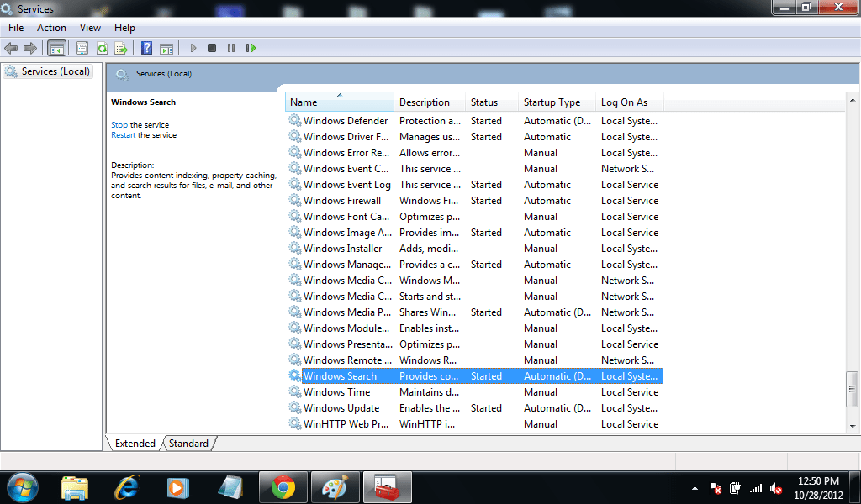Click the gear icon beside Windows Update
Image resolution: width=861 pixels, height=504 pixels.
click(x=295, y=407)
